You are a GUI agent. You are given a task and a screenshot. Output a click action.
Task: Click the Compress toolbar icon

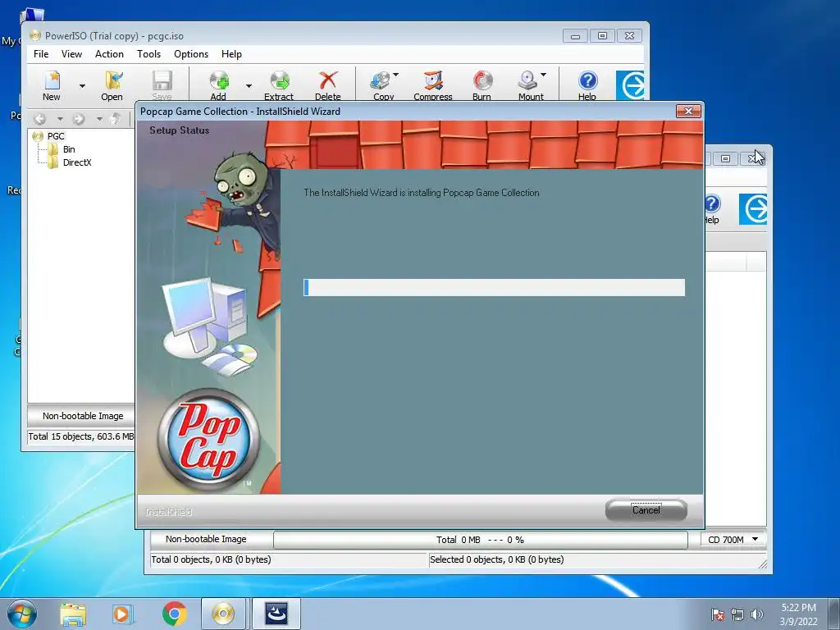click(x=433, y=85)
